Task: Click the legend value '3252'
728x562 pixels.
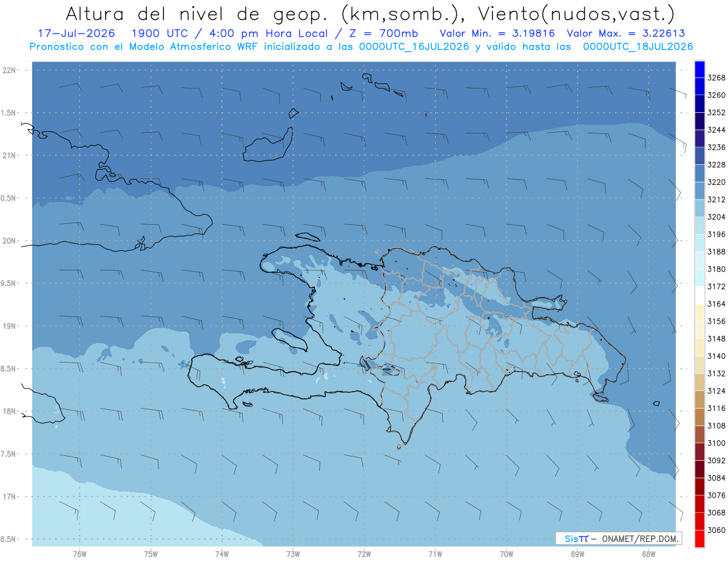Action: click(x=716, y=113)
